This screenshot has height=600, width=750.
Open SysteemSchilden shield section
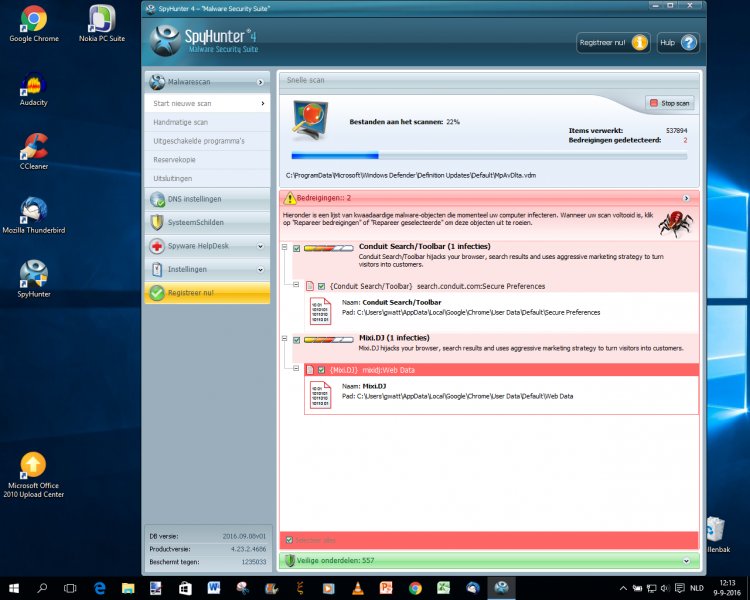[206, 222]
